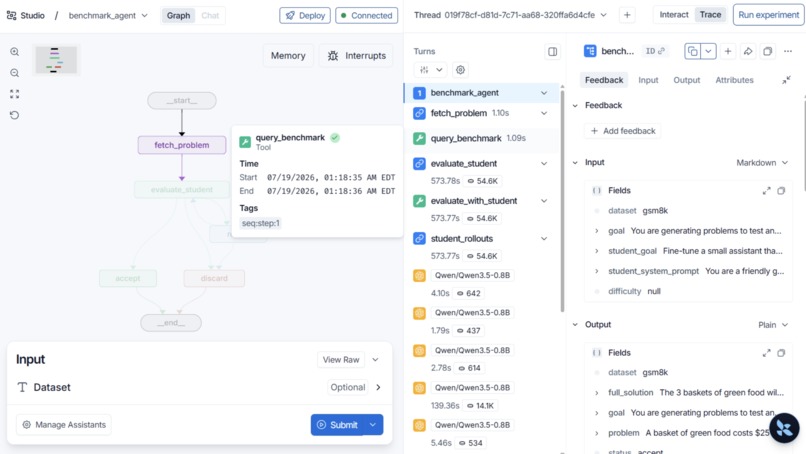This screenshot has width=806, height=454.
Task: Click the query_benchmark tool icon in the popup
Action: 245,142
